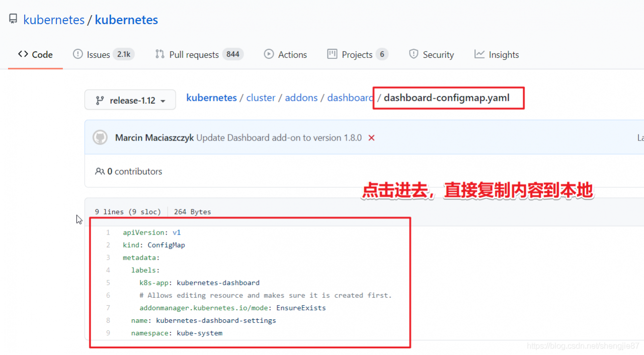
Task: Select the Code tab's angle brackets icon
Action: click(x=22, y=54)
